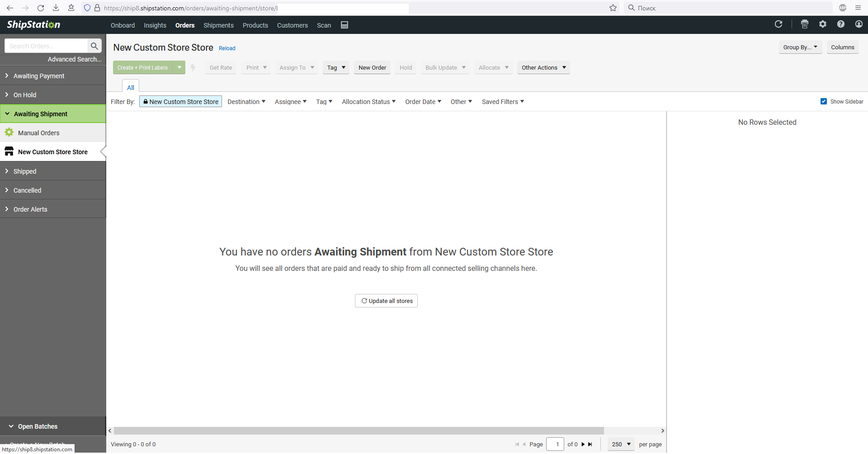Open the Tag action dropdown
The width and height of the screenshot is (868, 454).
coord(336,67)
